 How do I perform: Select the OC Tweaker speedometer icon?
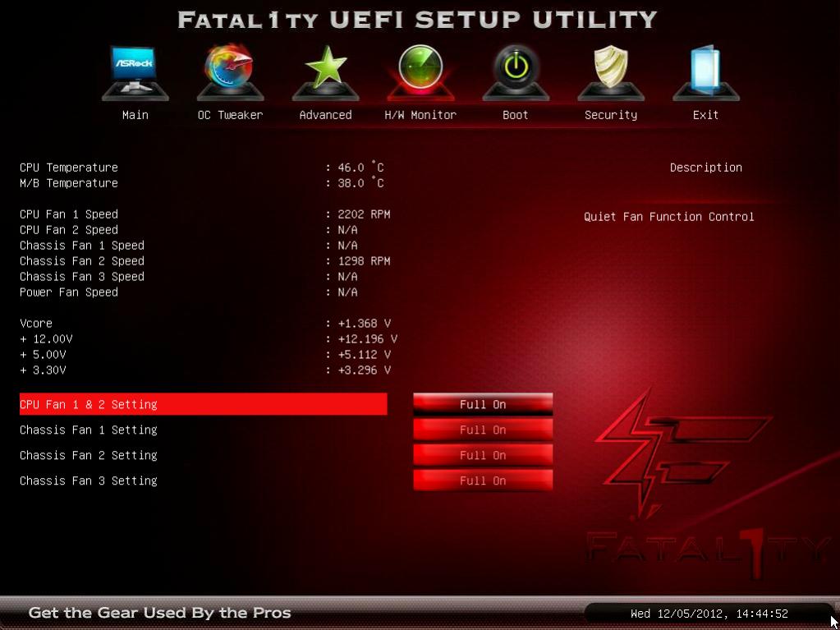pyautogui.click(x=230, y=72)
